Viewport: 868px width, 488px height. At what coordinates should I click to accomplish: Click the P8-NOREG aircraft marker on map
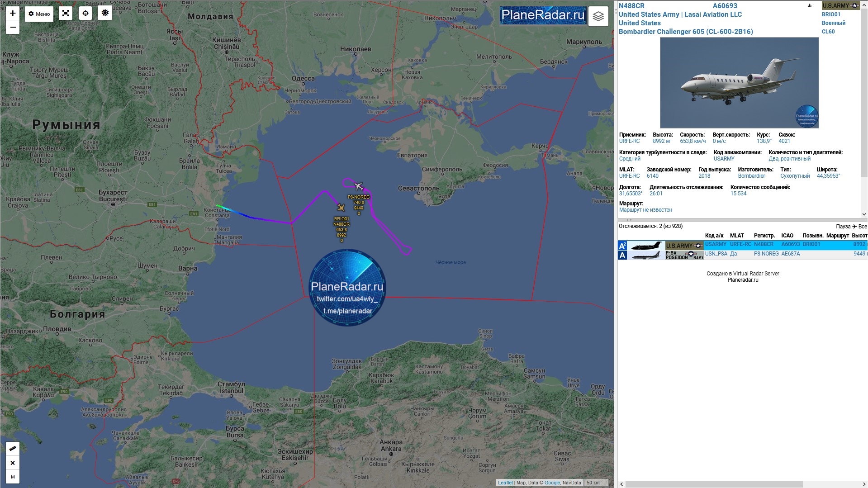pyautogui.click(x=359, y=186)
